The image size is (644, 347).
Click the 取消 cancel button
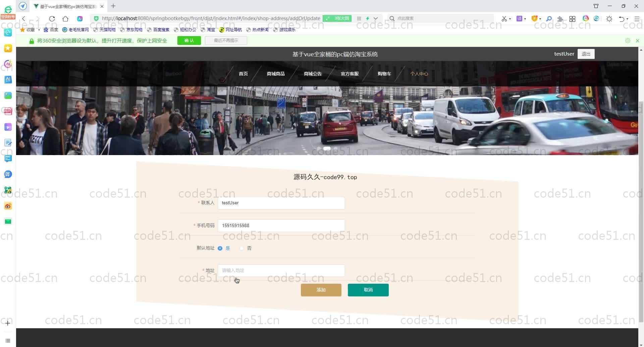(368, 290)
